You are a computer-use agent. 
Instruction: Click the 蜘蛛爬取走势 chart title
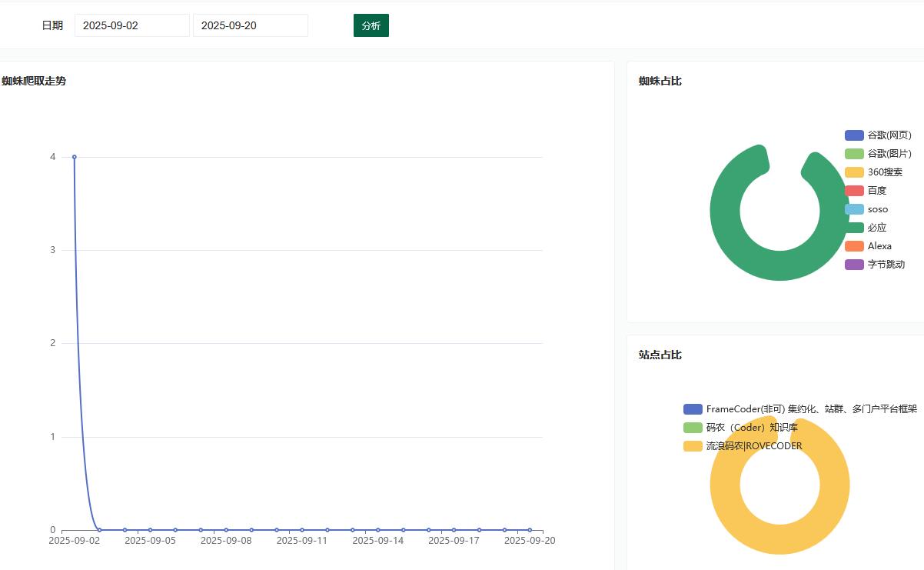coord(34,81)
